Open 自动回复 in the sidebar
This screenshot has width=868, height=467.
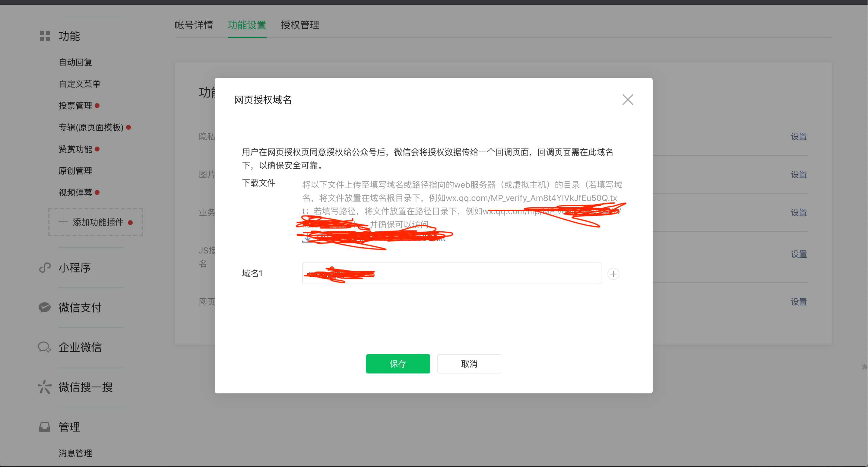75,62
